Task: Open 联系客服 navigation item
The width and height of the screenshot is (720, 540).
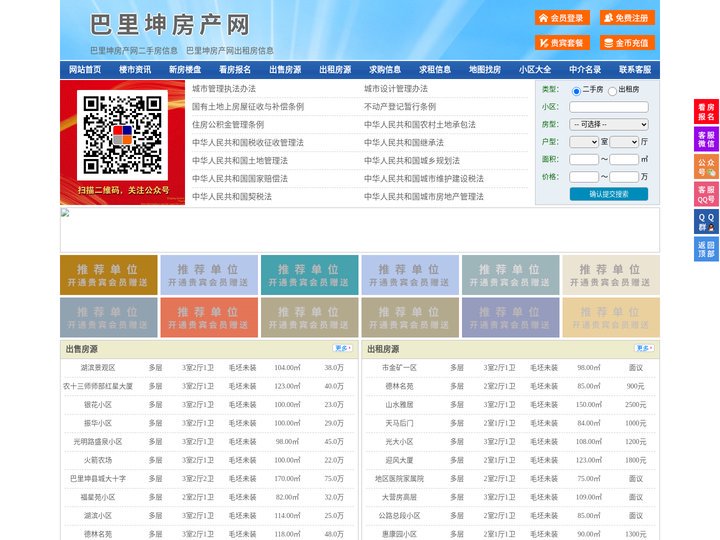Action: [x=635, y=70]
